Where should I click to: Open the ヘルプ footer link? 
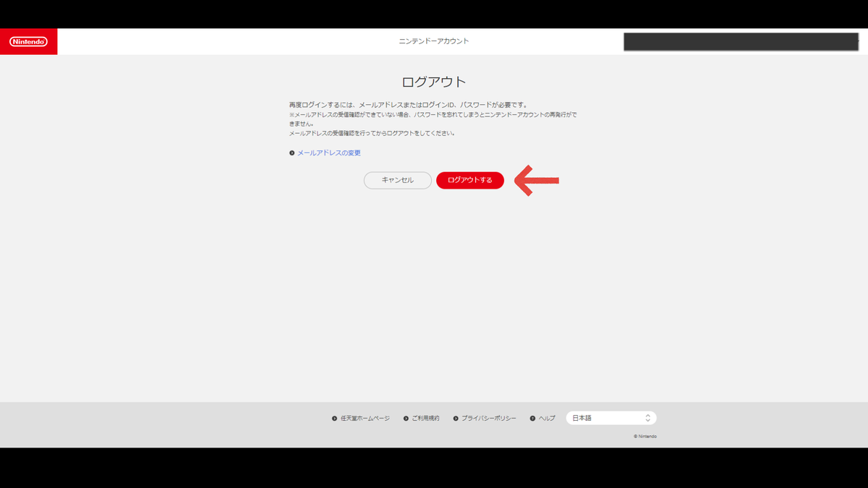[x=547, y=419]
